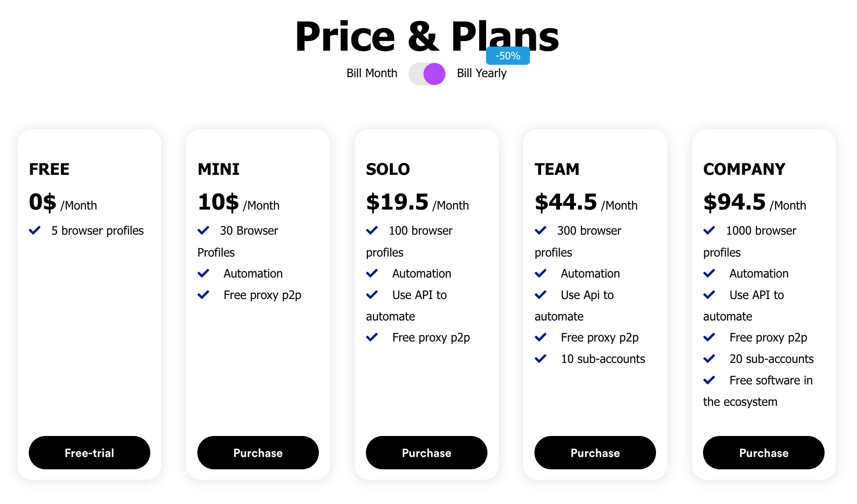Click checkmark beside 5 browser profiles
The height and width of the screenshot is (504, 857).
coord(35,231)
